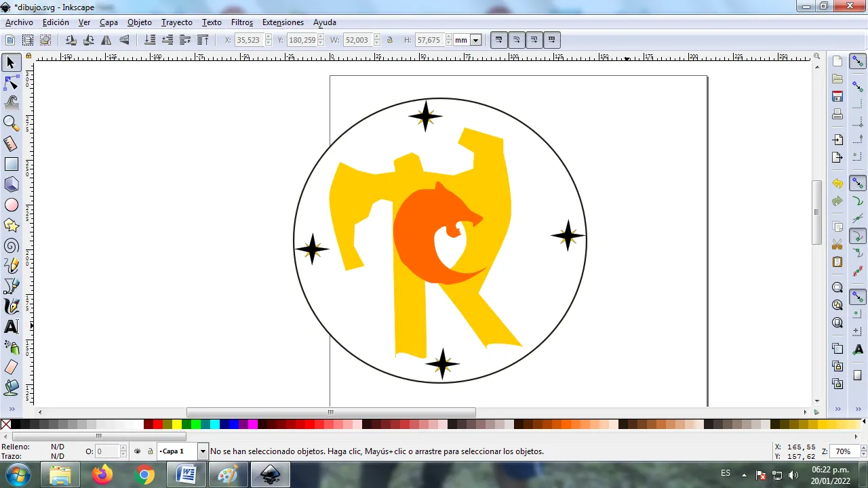Viewport: 868px width, 488px height.
Task: Click the W width input field
Action: click(357, 40)
